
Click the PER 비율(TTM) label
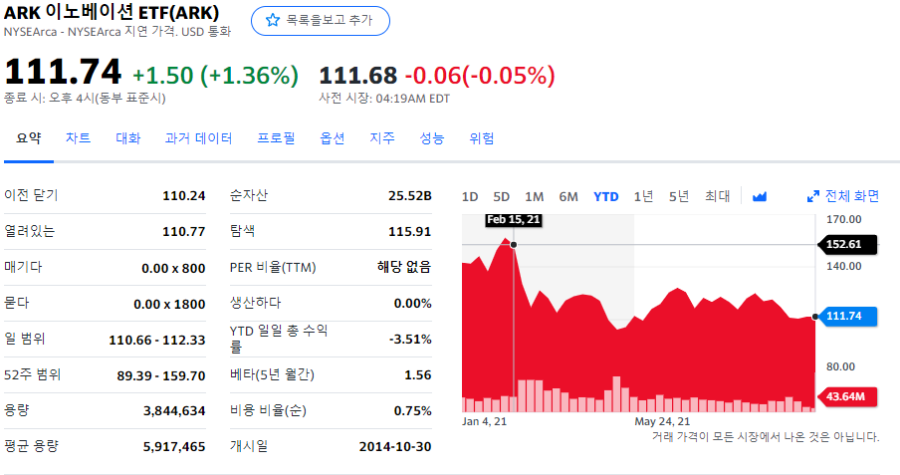(273, 267)
